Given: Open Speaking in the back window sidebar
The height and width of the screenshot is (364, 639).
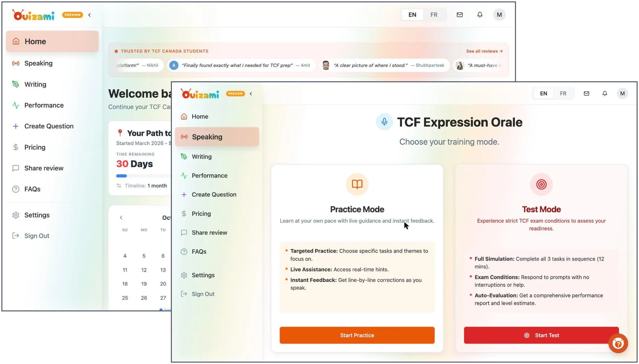Looking at the screenshot, I should tap(52, 63).
